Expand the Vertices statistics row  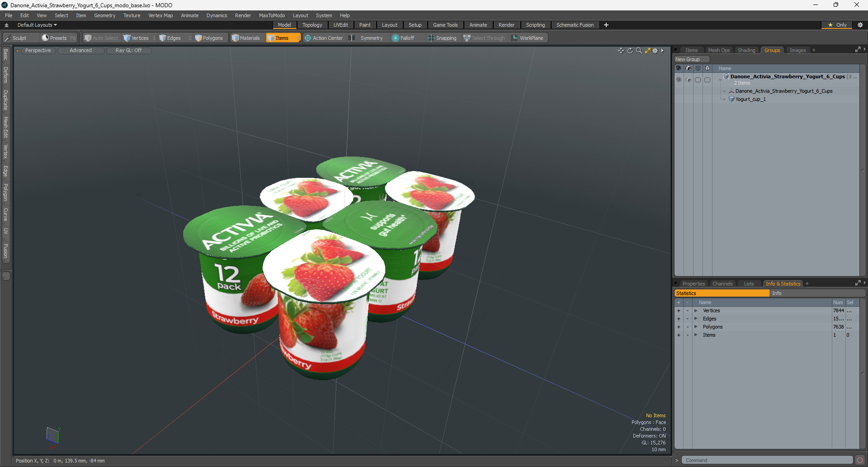click(x=696, y=310)
